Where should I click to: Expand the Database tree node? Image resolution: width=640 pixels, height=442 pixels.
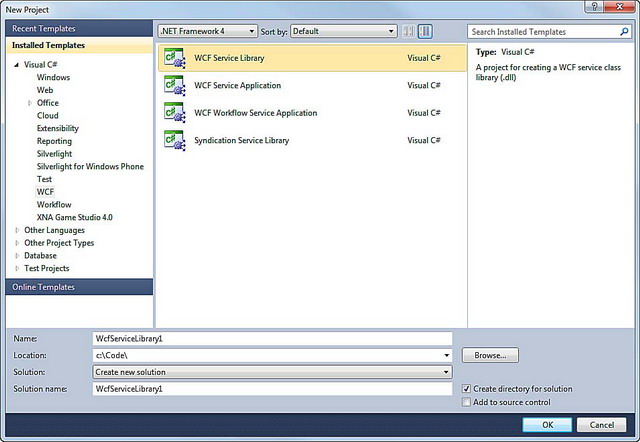[x=17, y=255]
